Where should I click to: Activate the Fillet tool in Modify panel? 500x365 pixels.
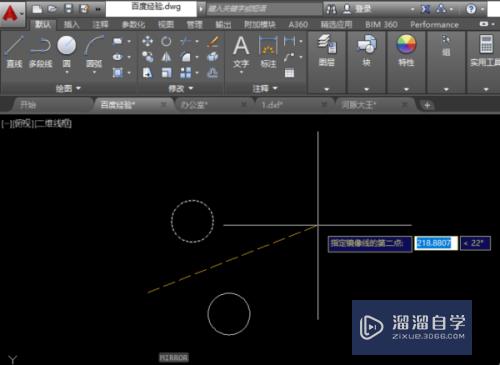[185, 57]
